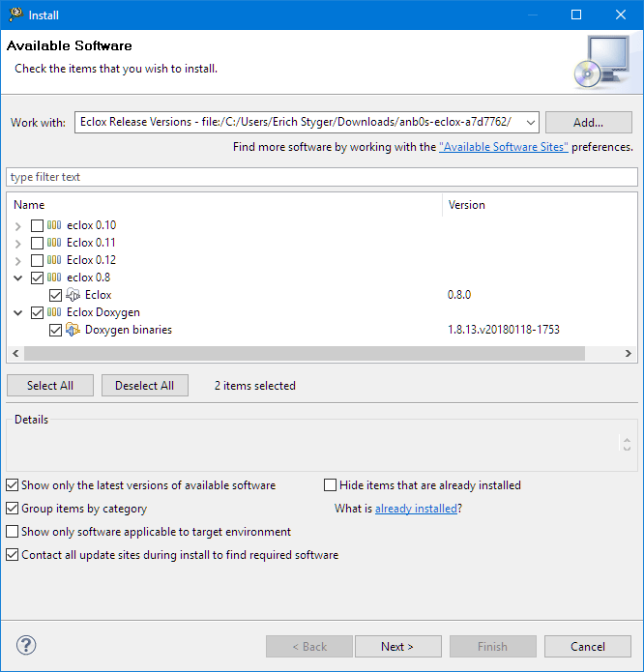The image size is (644, 672).
Task: Cancel the Install dialog
Action: coord(588,646)
